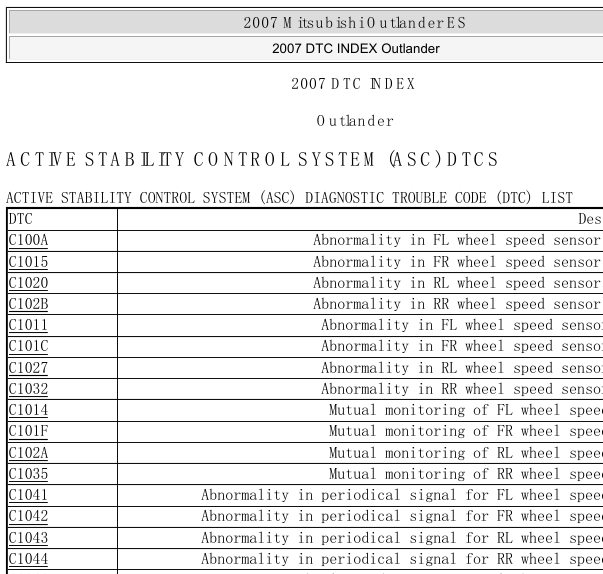The image size is (603, 574).
Task: Click 'Mutual monitoring of RR wheel' description
Action: click(466, 474)
